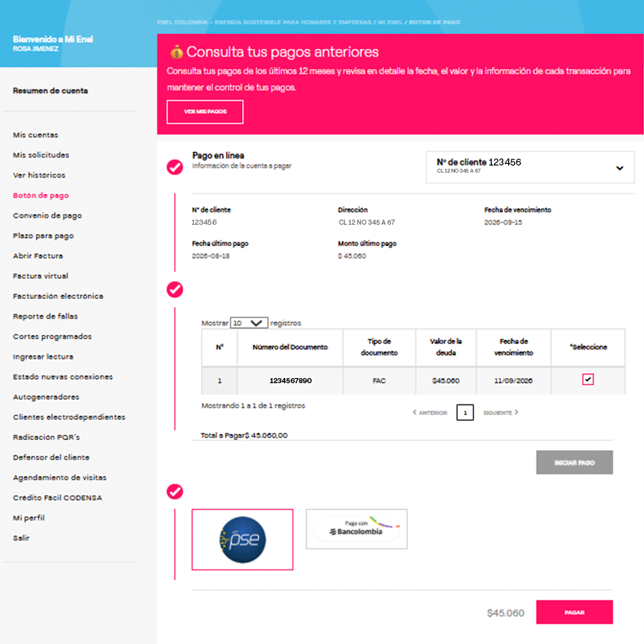Click the pink PAGAR button

[x=574, y=612]
